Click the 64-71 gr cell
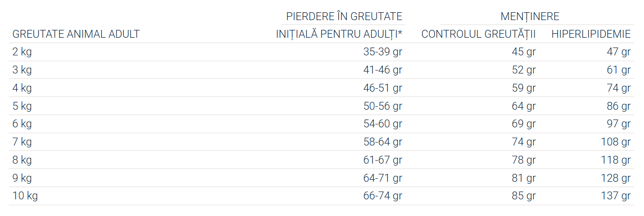Viewport: 644px width, 216px height. pyautogui.click(x=383, y=178)
